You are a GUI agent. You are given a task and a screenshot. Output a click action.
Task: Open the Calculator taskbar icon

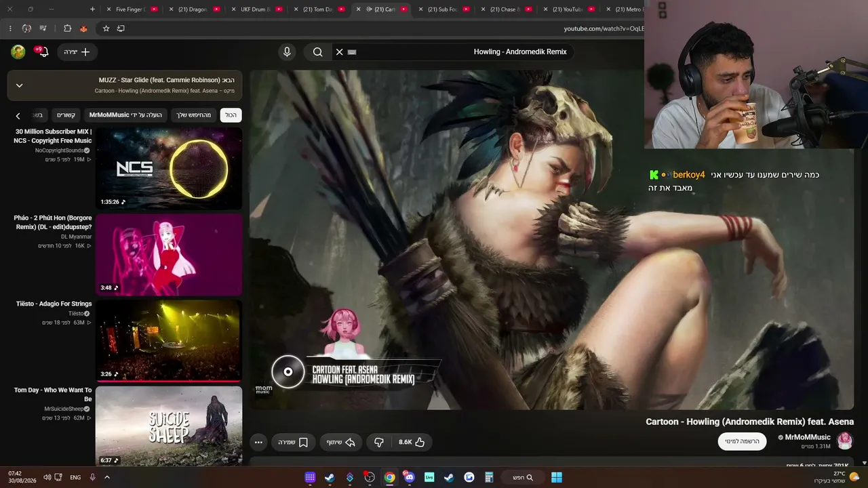(489, 477)
